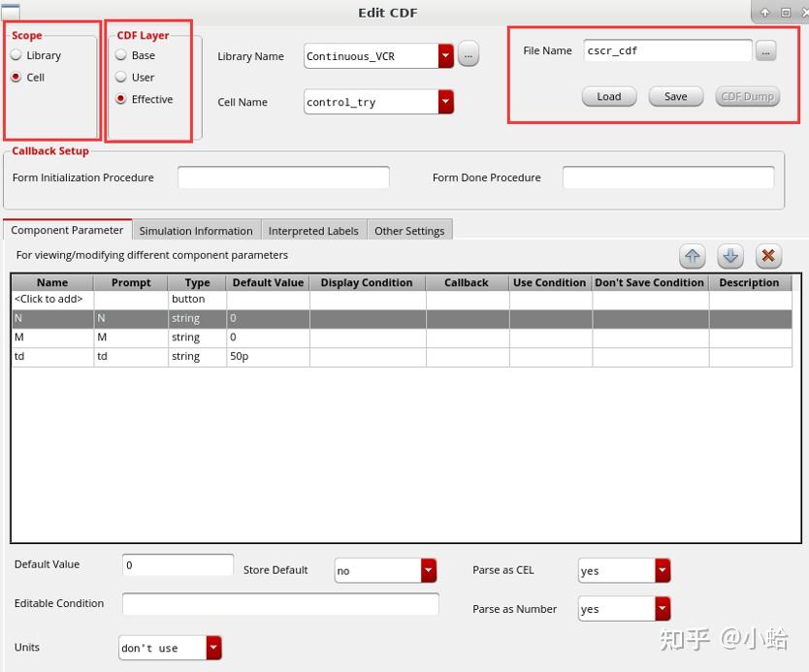Open the Cell Name dropdown
809x672 pixels.
coord(445,101)
